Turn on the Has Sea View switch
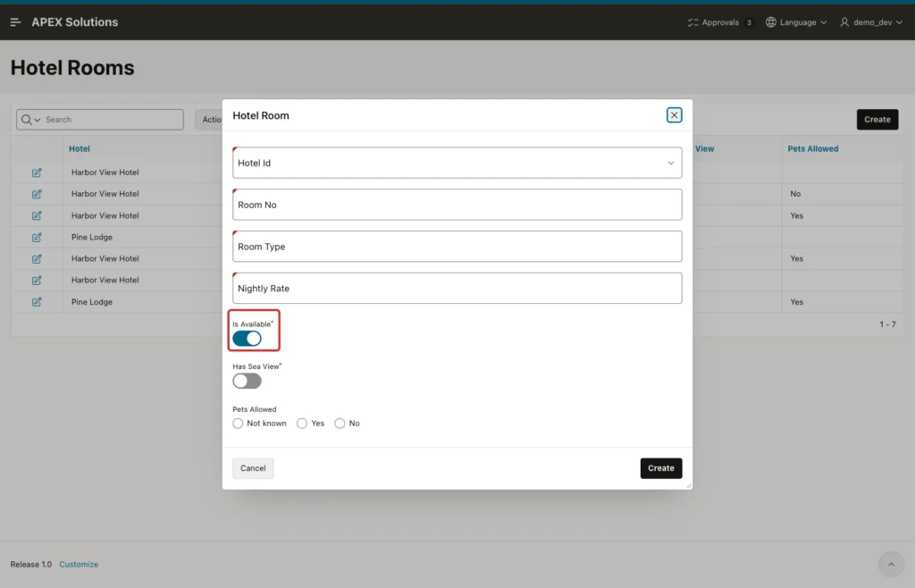915x588 pixels. click(x=247, y=381)
